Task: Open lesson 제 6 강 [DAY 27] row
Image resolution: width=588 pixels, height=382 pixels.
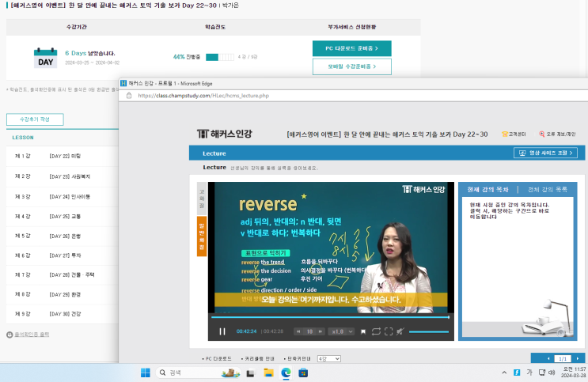Action: 63,255
